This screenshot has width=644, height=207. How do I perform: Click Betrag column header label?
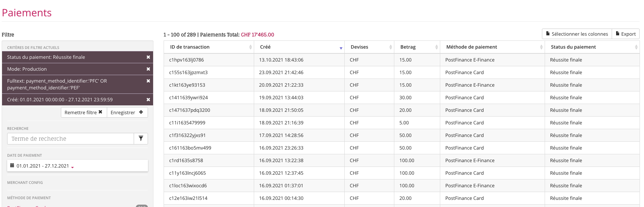coord(408,47)
